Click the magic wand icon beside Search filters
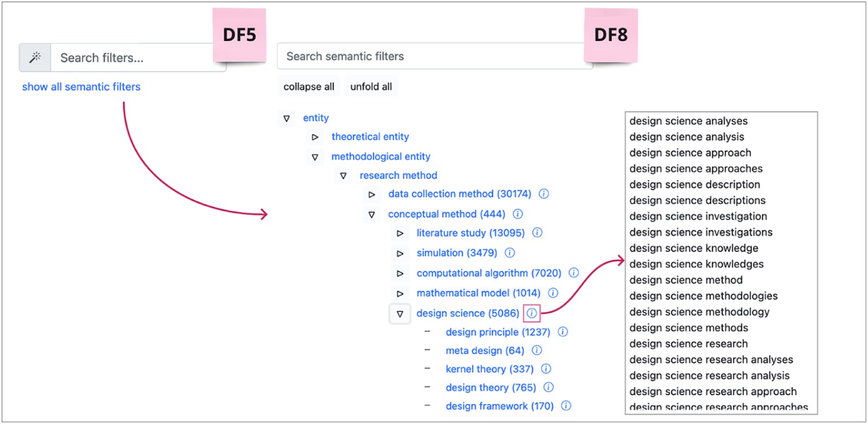868x424 pixels. 35,58
